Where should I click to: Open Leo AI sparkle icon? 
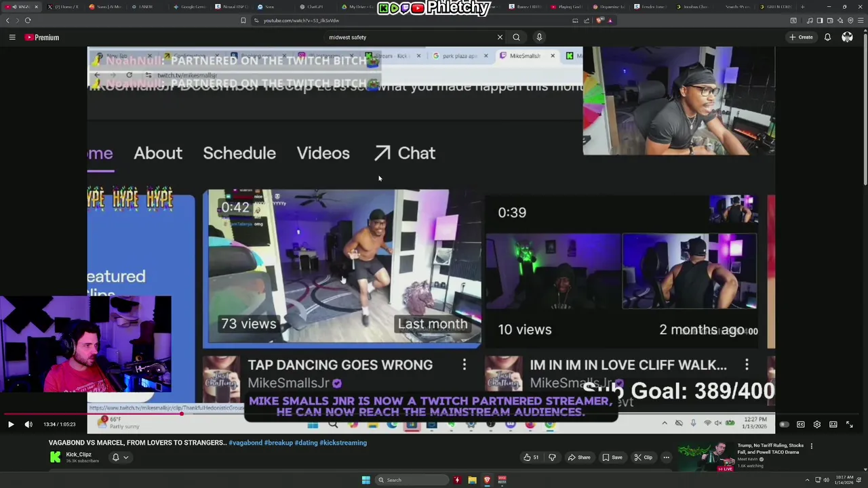click(x=840, y=20)
